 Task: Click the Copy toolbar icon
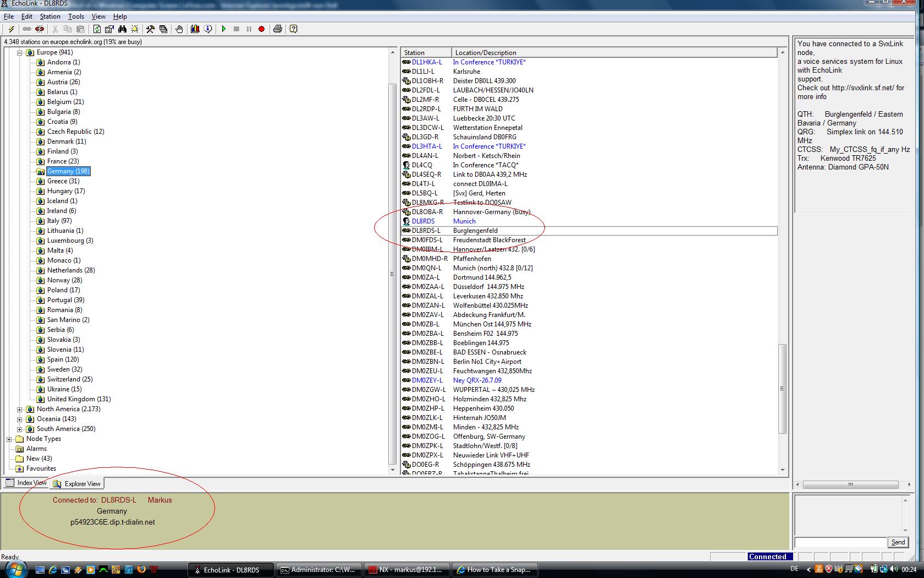68,29
